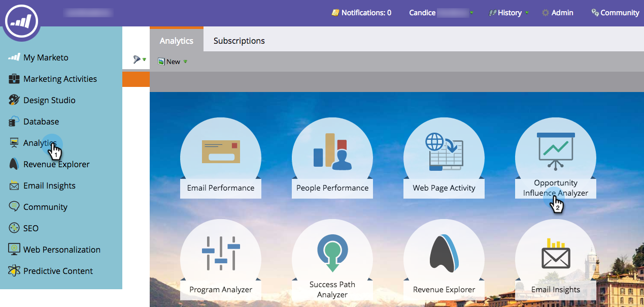
Task: Open the Email Insights envelope tile
Action: click(x=556, y=253)
